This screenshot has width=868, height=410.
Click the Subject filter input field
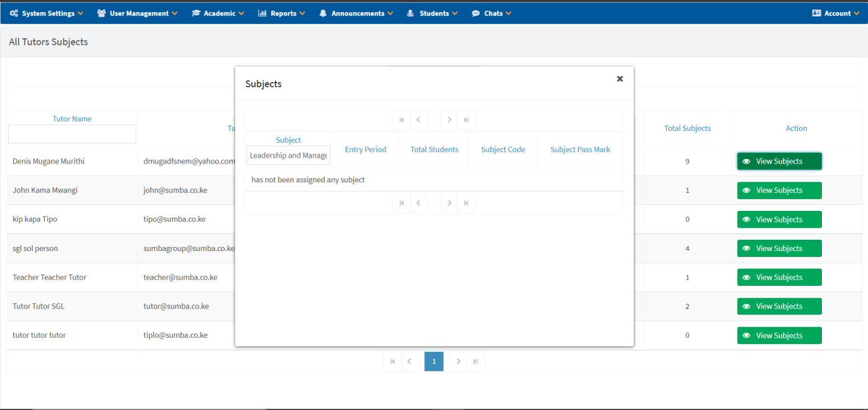[x=288, y=156]
